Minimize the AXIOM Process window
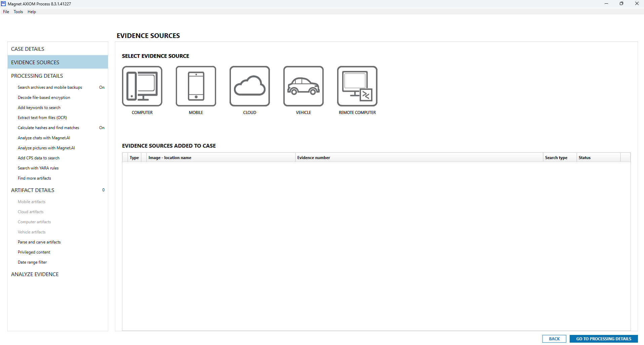 click(606, 4)
